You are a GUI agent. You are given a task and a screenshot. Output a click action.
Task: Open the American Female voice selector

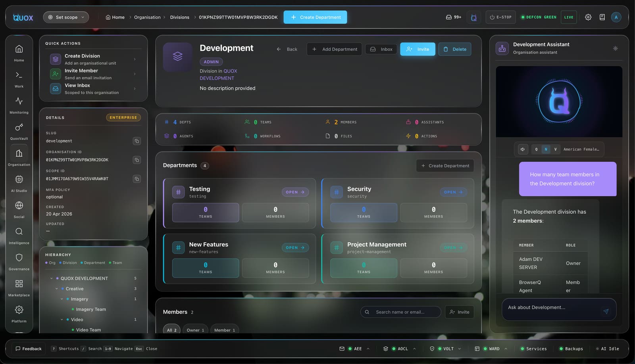(x=581, y=149)
